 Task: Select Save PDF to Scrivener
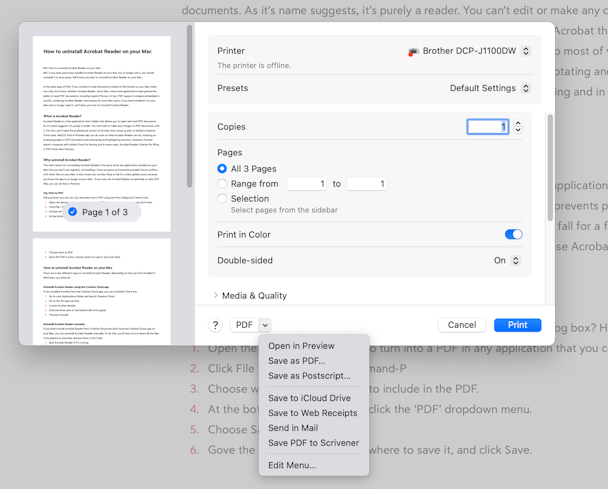[313, 443]
